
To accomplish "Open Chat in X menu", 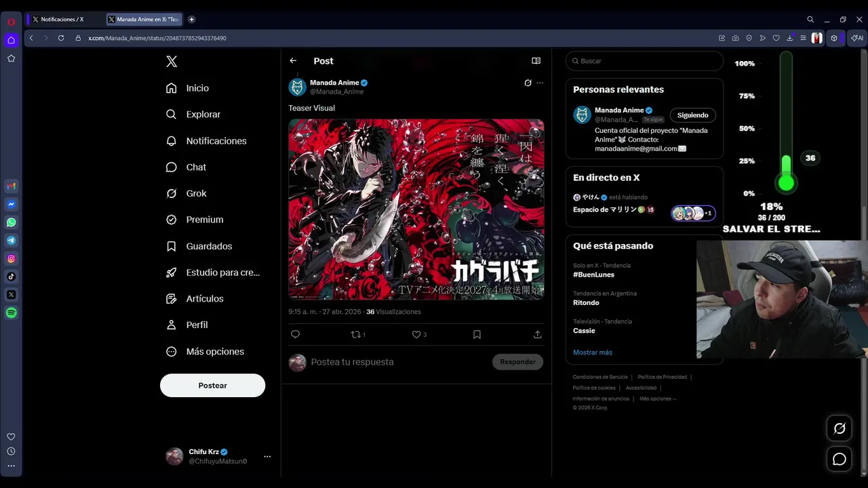I will pyautogui.click(x=186, y=167).
